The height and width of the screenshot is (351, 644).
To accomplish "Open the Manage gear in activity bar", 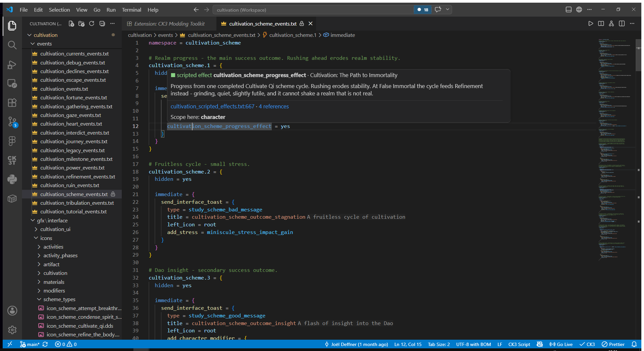I will [12, 330].
